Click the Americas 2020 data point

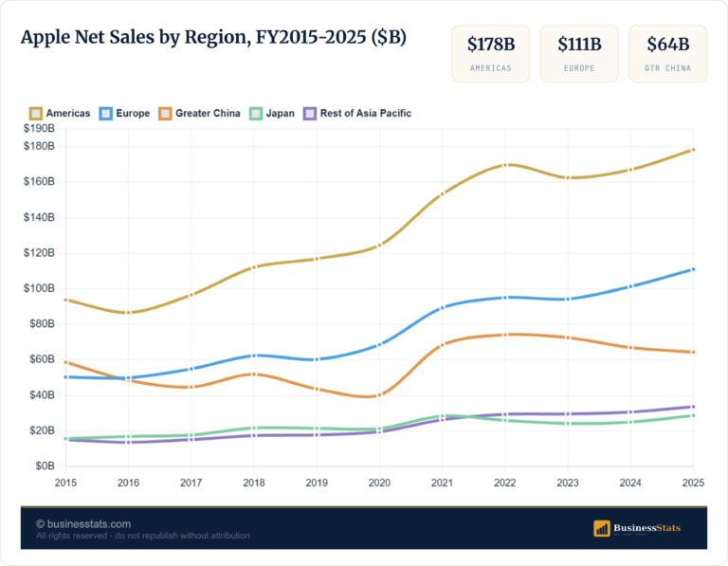(x=379, y=246)
